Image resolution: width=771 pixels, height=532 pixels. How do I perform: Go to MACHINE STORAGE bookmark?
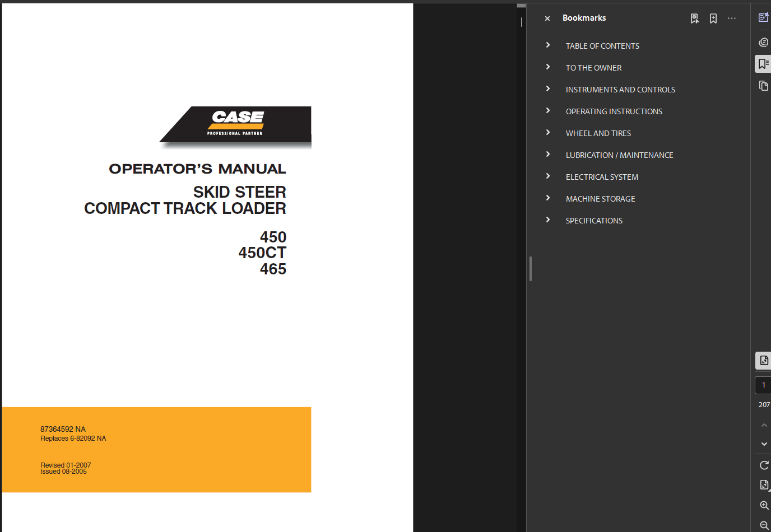[x=600, y=199]
